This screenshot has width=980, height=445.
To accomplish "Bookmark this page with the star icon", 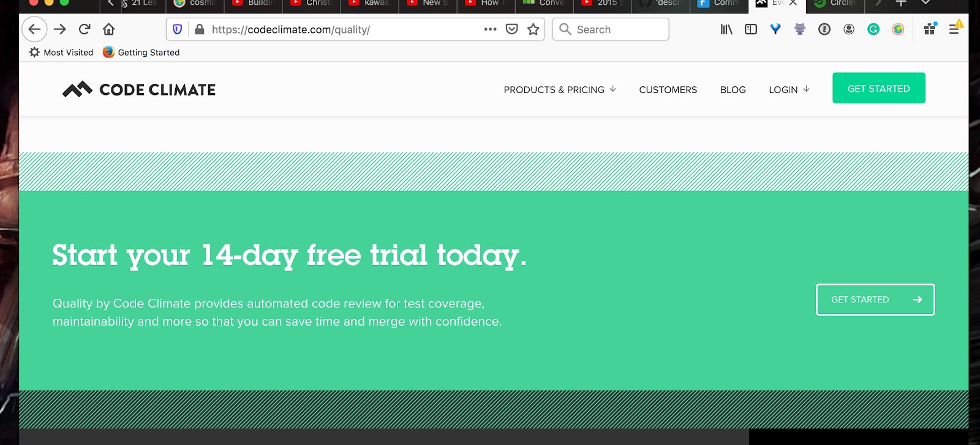I will tap(533, 29).
